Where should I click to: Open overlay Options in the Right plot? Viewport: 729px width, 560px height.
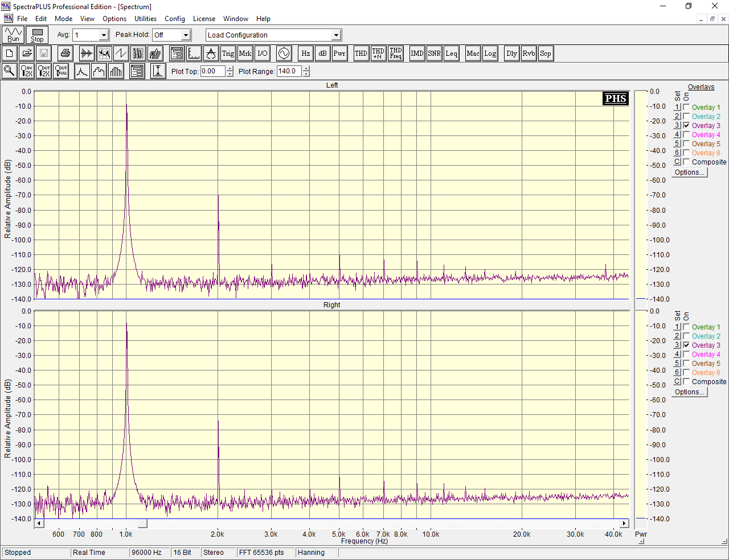(689, 392)
